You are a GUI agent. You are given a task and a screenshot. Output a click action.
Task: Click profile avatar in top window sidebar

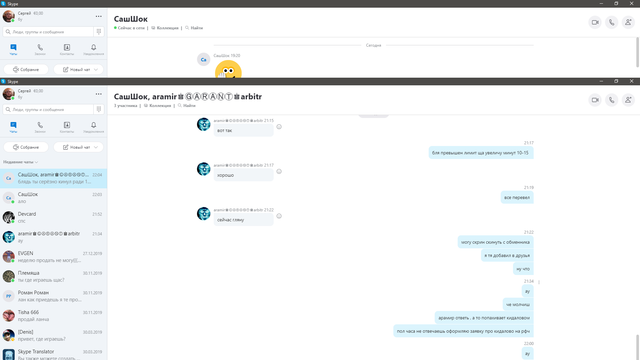pos(9,16)
